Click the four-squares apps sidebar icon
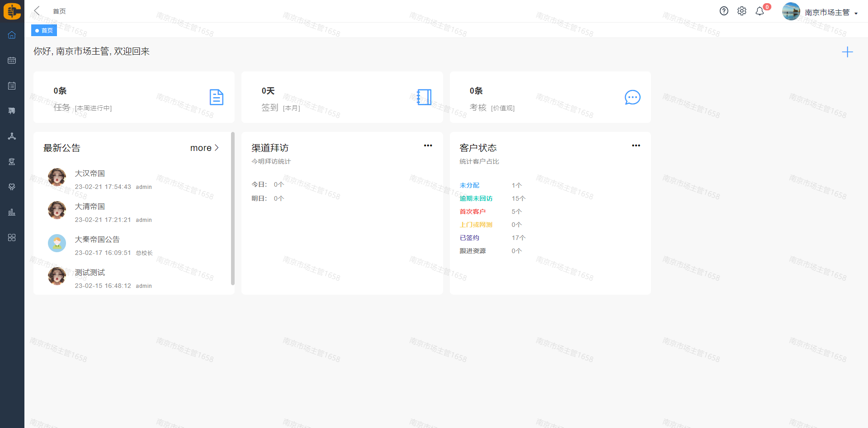868x428 pixels. (x=12, y=237)
